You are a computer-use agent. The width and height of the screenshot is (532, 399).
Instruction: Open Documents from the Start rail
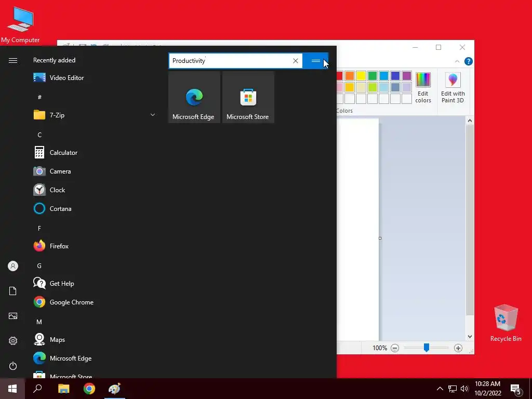point(13,291)
